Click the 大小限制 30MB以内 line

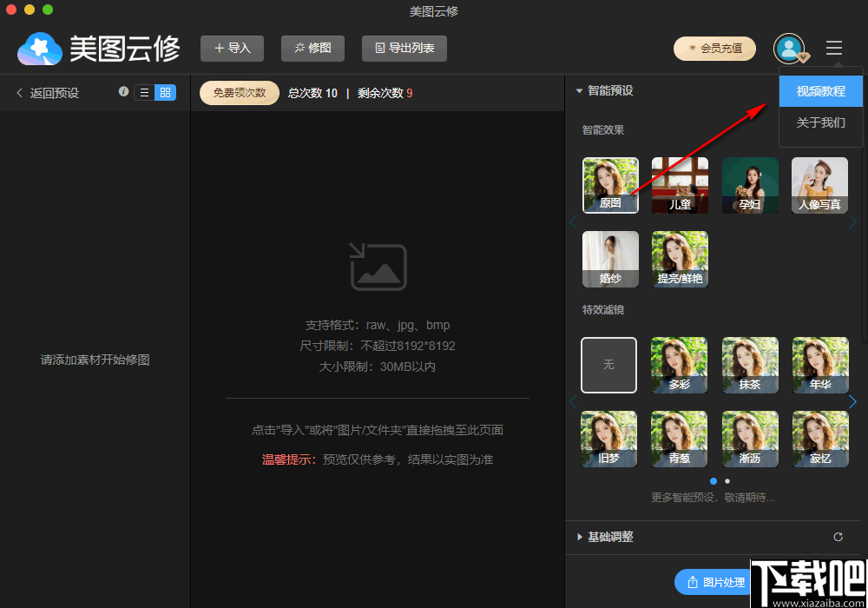tap(378, 367)
